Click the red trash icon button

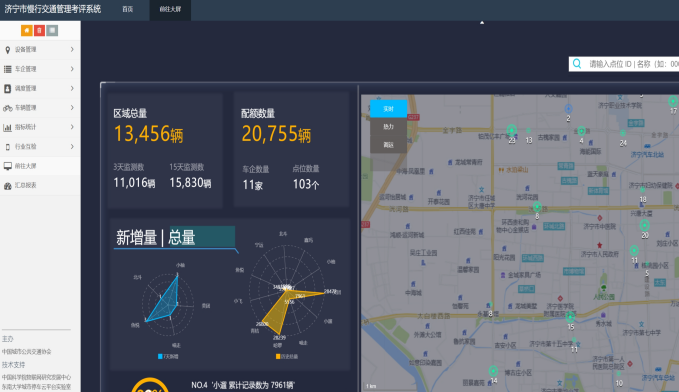click(39, 30)
